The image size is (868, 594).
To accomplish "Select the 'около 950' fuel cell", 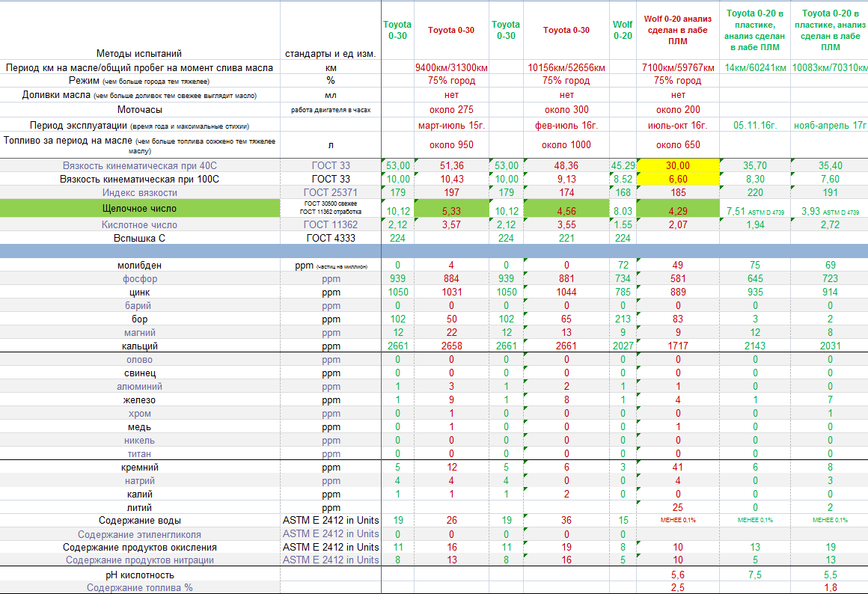I will 452,145.
